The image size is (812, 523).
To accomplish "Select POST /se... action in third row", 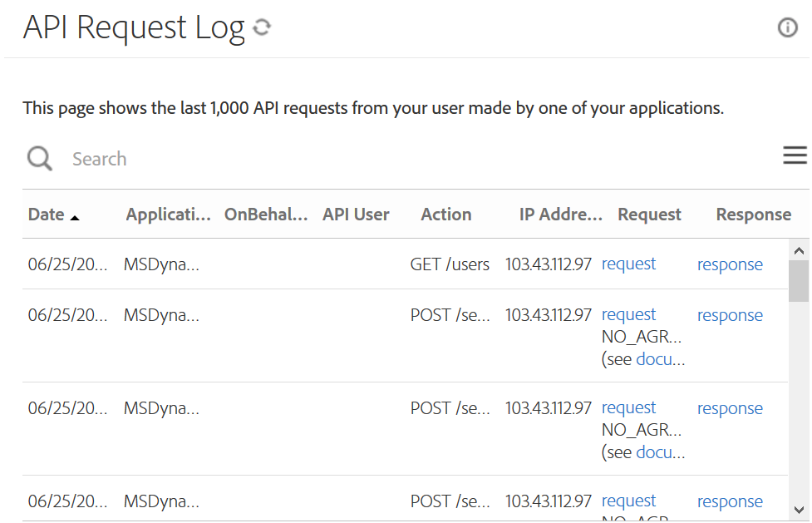I will tap(450, 408).
